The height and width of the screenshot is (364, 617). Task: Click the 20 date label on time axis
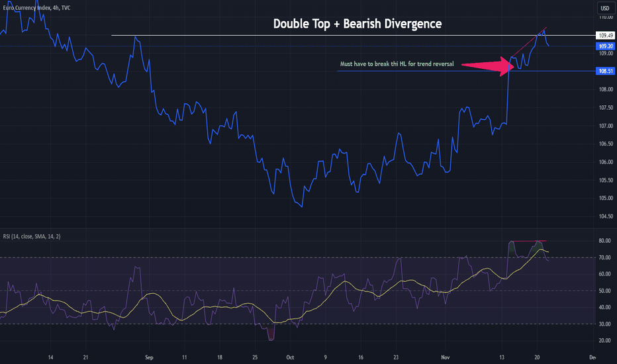point(537,357)
